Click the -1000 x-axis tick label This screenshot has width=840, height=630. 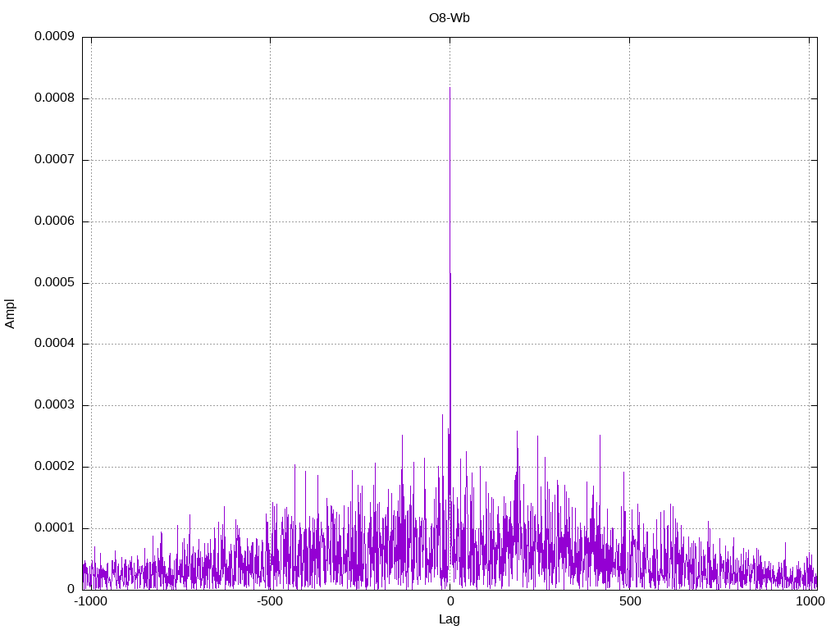(90, 601)
